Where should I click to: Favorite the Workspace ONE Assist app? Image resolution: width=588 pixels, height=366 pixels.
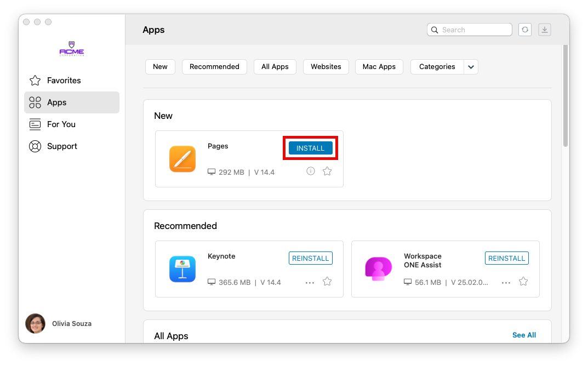(523, 281)
